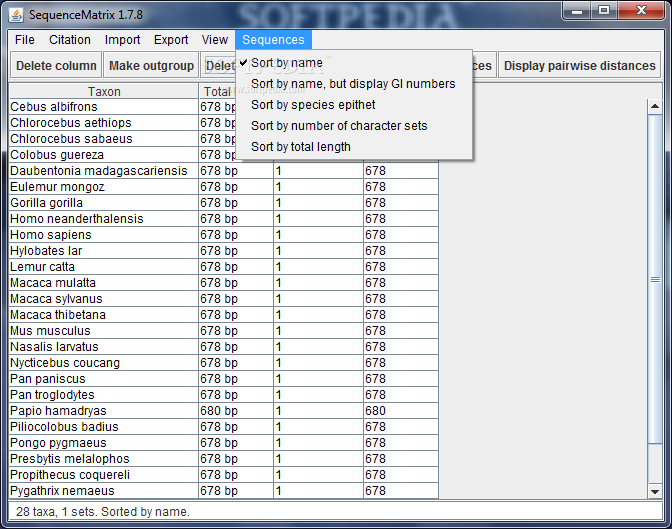672x529 pixels.
Task: Open the Import menu
Action: 122,40
